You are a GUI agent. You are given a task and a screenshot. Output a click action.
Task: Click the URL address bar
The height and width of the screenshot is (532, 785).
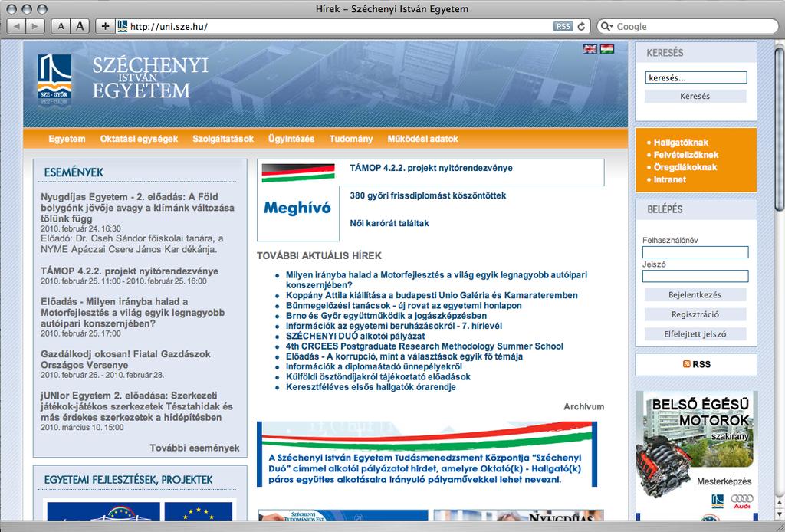point(340,27)
